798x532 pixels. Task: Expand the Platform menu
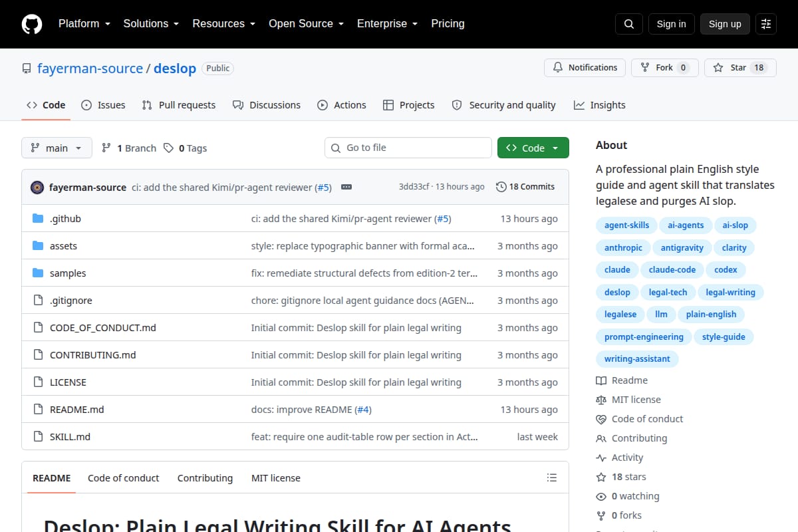tap(85, 23)
